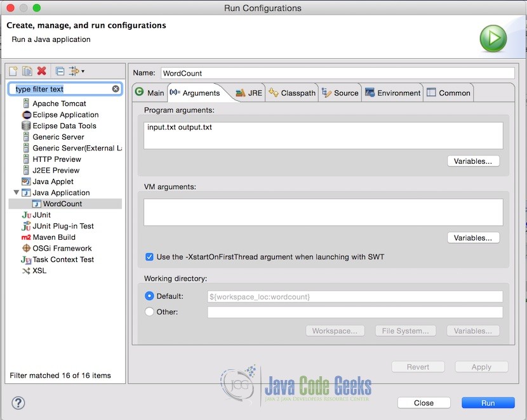Click the collapse all icon
The image size is (527, 420).
point(60,71)
